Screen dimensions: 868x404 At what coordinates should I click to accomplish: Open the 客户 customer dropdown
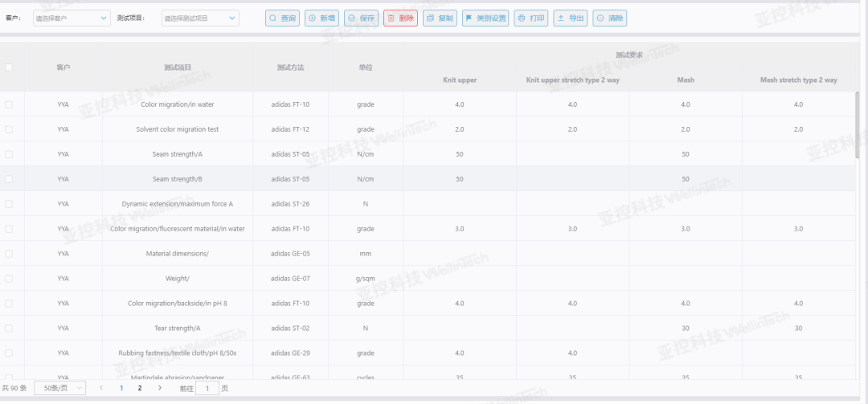(72, 18)
